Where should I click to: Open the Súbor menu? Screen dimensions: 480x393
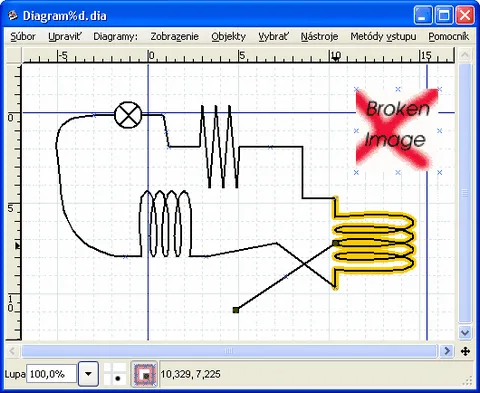pyautogui.click(x=23, y=37)
